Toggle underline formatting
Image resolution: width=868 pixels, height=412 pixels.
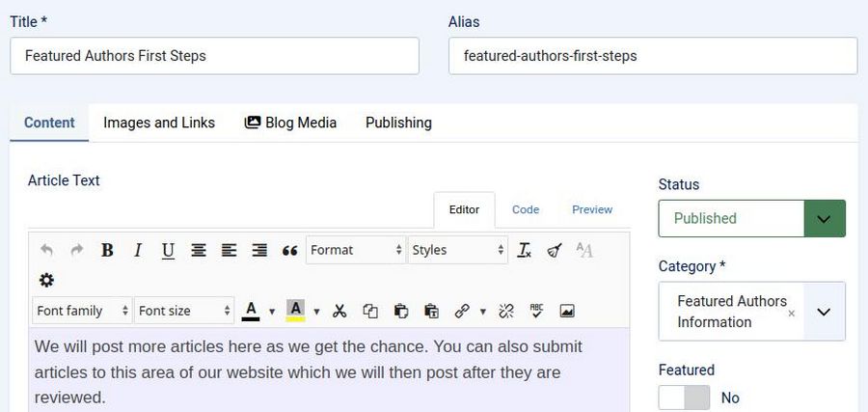pyautogui.click(x=168, y=250)
